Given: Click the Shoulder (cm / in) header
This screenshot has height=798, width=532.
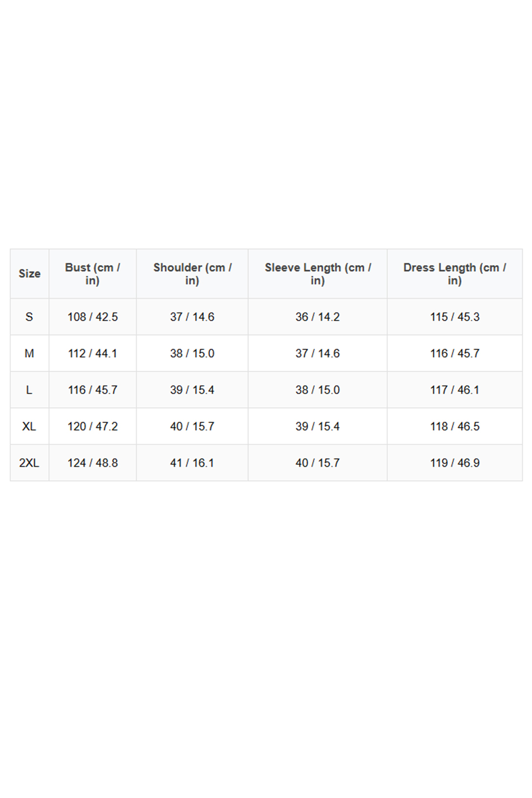Looking at the screenshot, I should pyautogui.click(x=192, y=274).
